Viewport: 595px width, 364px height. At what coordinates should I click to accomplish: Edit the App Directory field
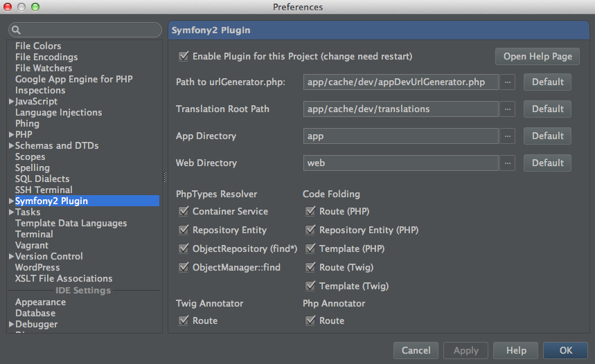click(401, 136)
